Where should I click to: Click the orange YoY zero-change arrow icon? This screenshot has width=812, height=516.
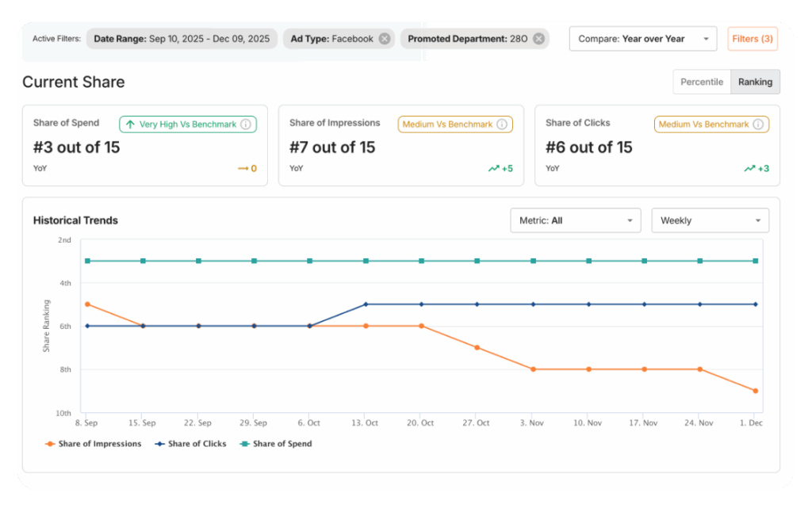242,168
